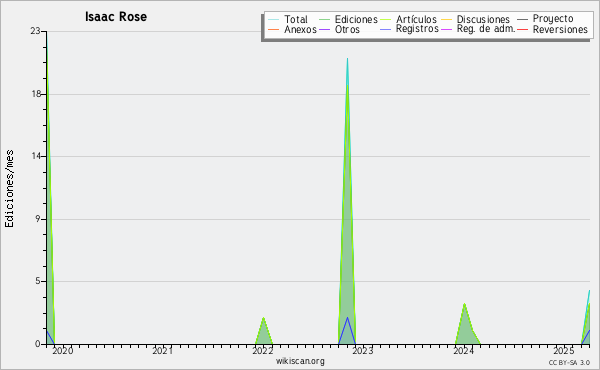This screenshot has width=600, height=370.
Task: Click the Ediciones legend entry
Action: (x=348, y=19)
